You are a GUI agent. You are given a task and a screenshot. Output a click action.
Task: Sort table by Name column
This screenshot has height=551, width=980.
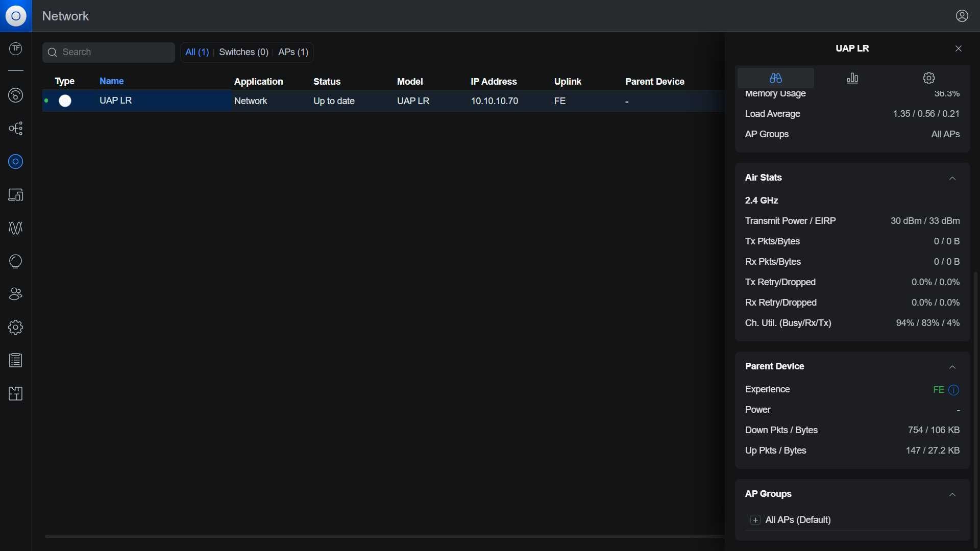(x=112, y=81)
